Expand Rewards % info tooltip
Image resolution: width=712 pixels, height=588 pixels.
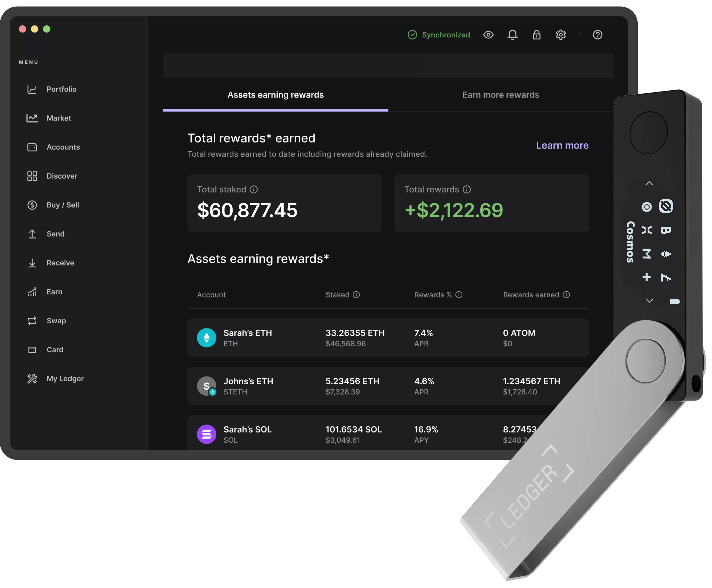click(x=467, y=294)
